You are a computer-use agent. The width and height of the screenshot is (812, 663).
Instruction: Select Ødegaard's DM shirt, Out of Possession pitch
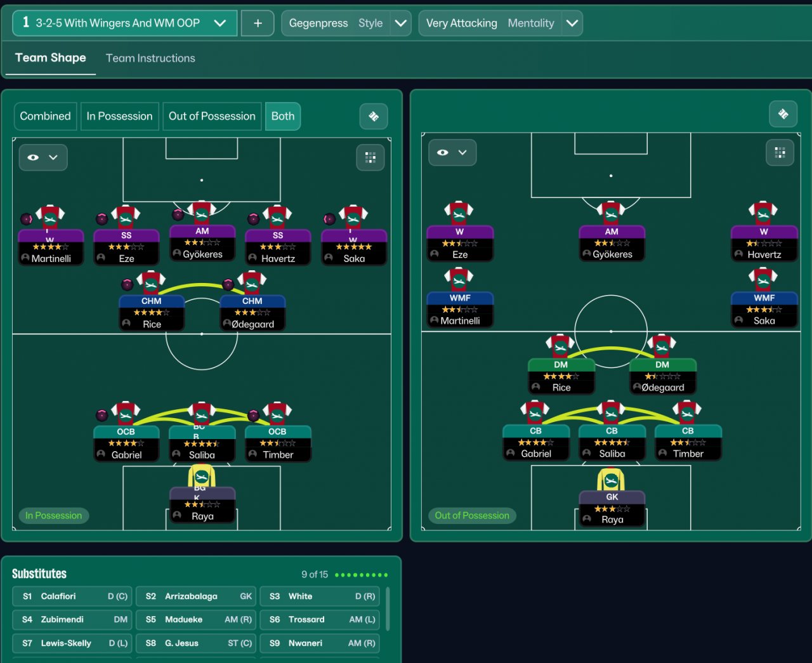[x=662, y=346]
